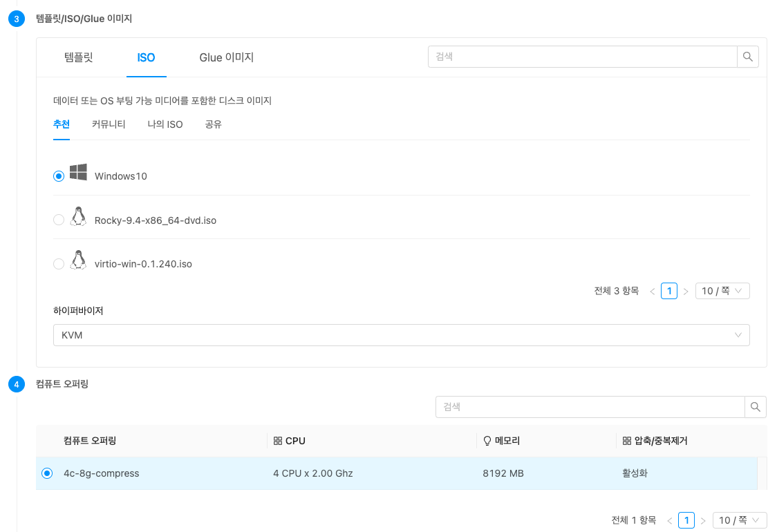Click the memory column bulb icon
777x532 pixels.
[x=487, y=441]
